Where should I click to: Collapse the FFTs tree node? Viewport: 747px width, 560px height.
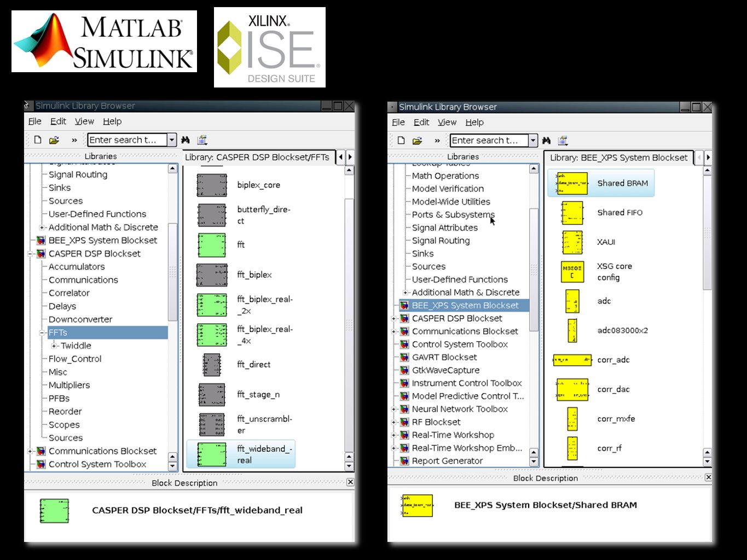[x=42, y=332]
